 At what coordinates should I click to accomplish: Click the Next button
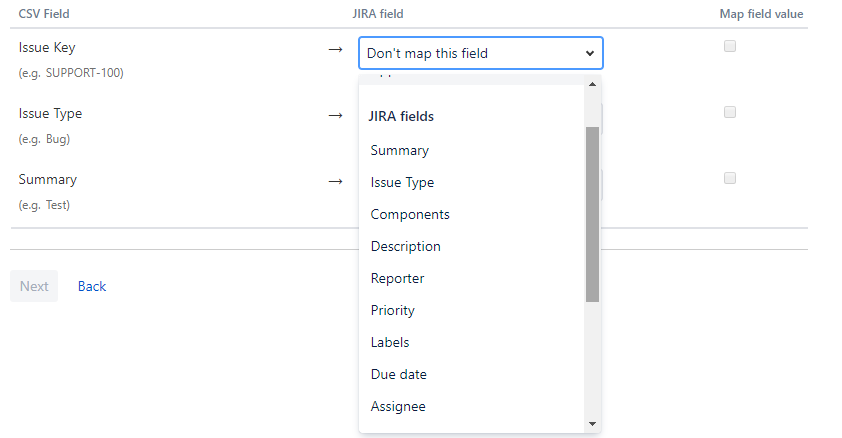(x=34, y=286)
